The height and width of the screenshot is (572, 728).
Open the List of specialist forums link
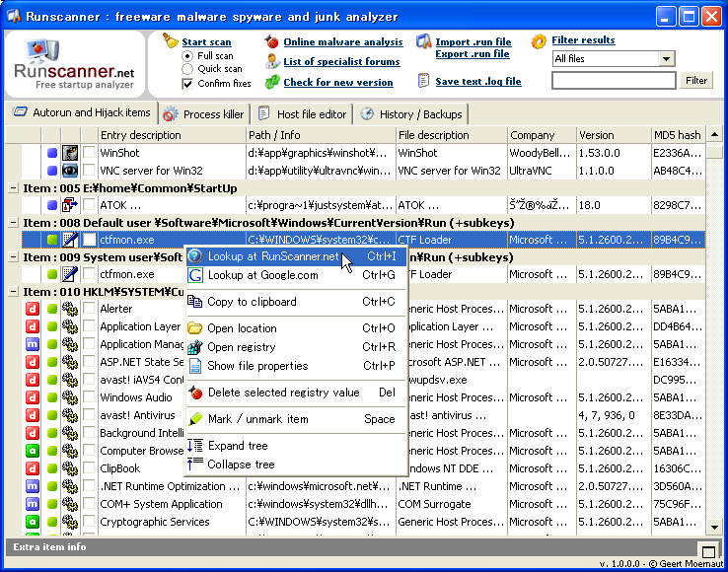tap(341, 62)
